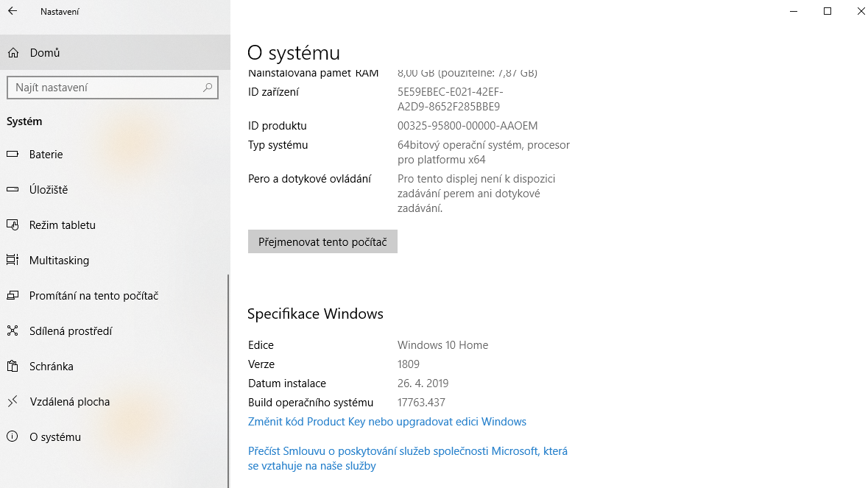Click the Multitasking icon
The height and width of the screenshot is (488, 868).
[13, 260]
